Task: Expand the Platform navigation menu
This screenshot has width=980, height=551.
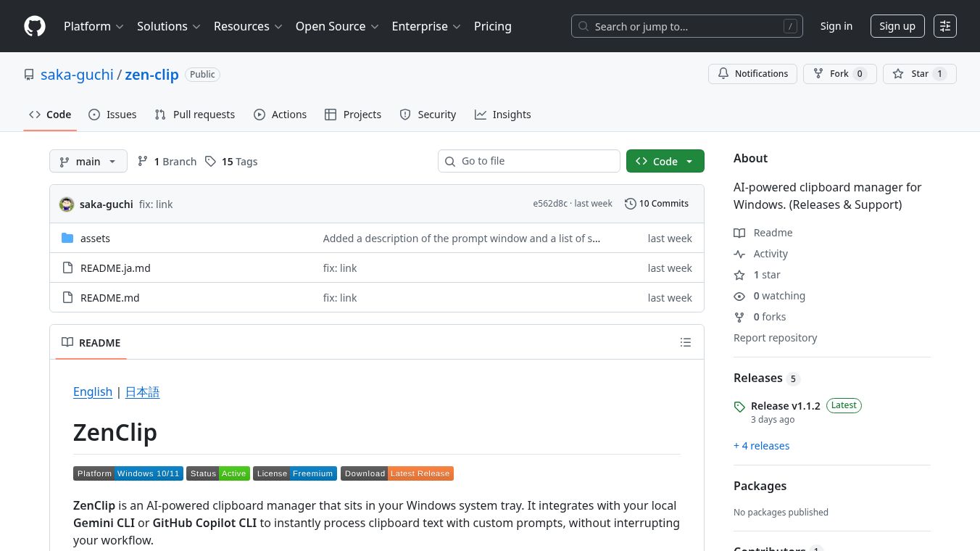Action: pyautogui.click(x=94, y=26)
